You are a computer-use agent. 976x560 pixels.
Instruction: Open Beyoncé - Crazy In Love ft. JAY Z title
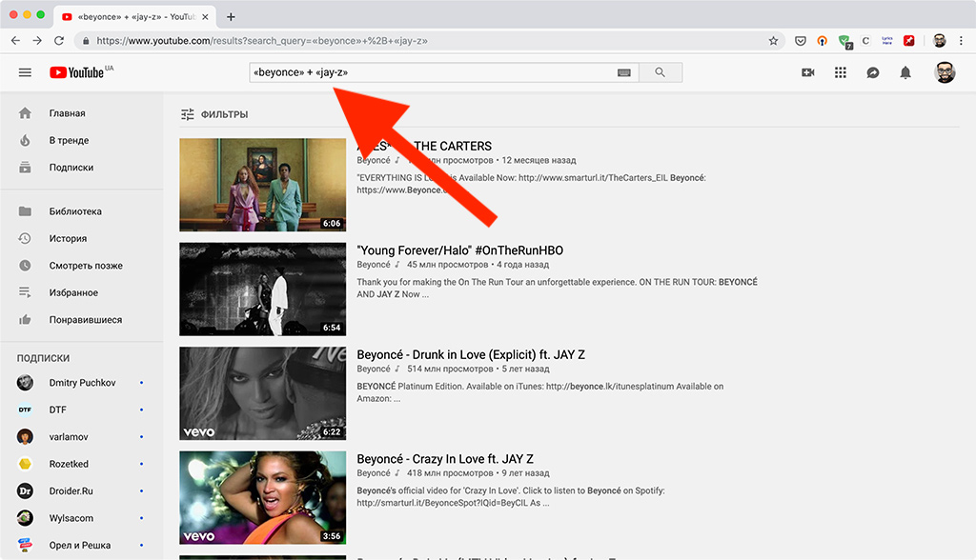(x=445, y=459)
